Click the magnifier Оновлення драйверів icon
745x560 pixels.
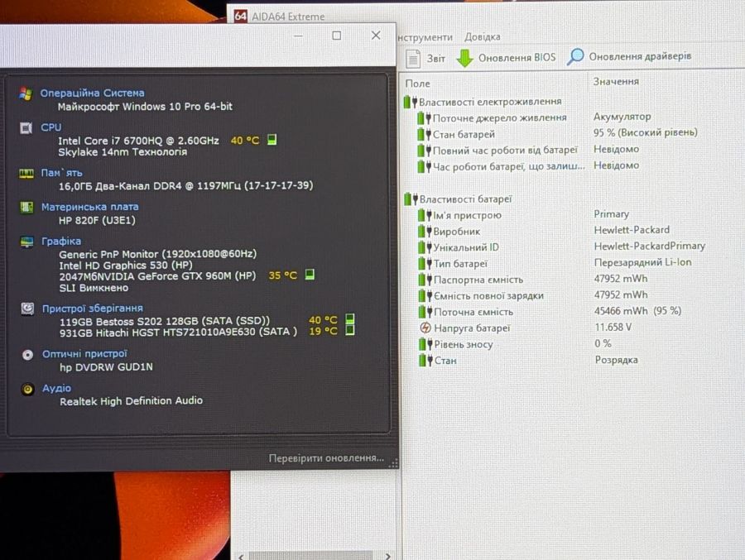[575, 57]
